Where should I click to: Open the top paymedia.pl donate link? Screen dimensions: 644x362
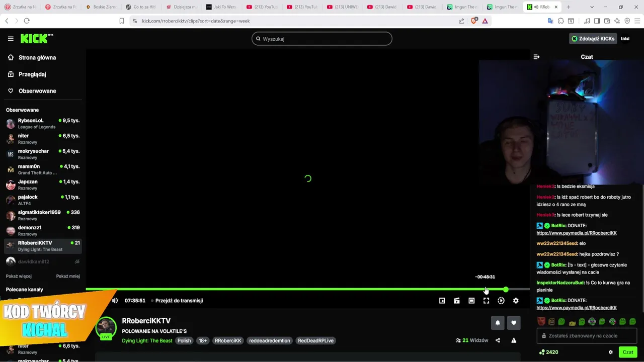(577, 233)
